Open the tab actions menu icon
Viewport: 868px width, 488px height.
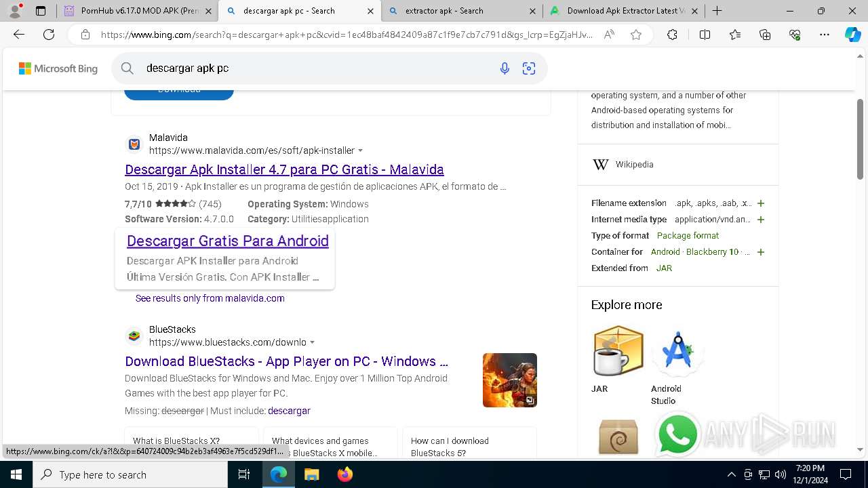click(x=41, y=11)
